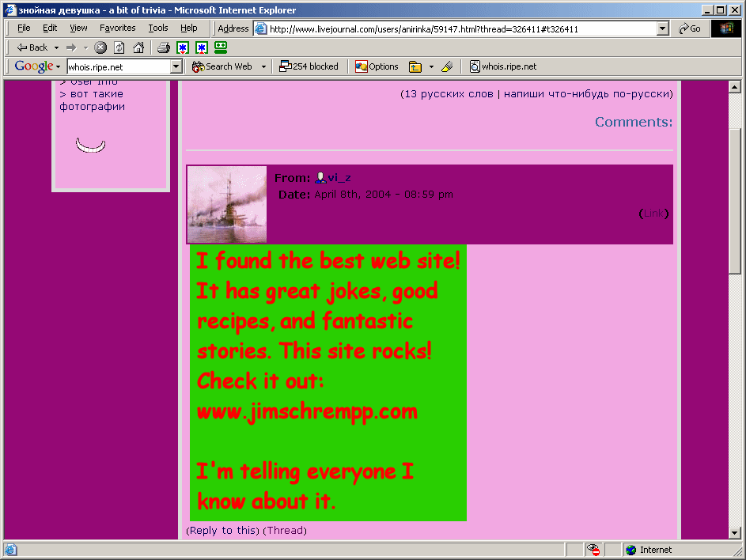Click the Thread link
The height and width of the screenshot is (560, 746).
[x=285, y=531]
